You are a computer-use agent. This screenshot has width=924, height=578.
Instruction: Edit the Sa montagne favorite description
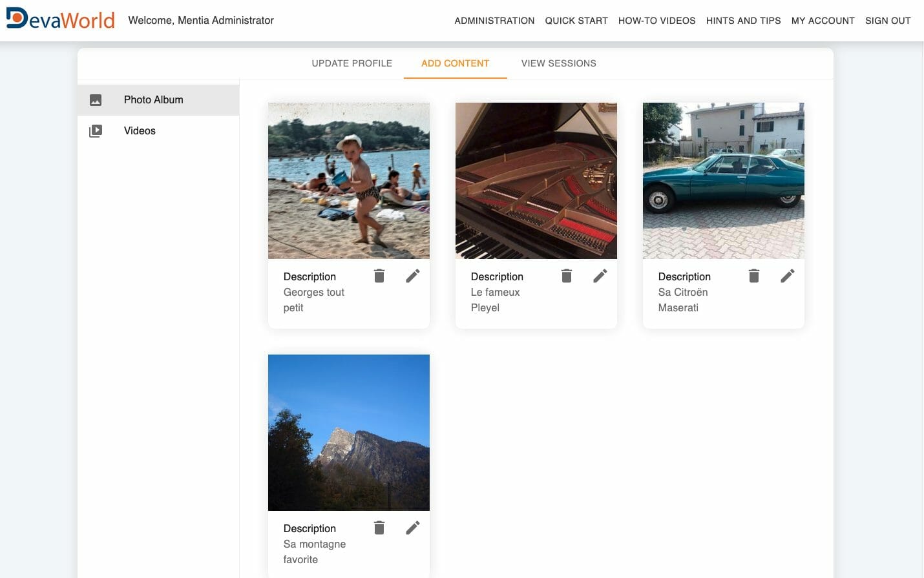tap(413, 528)
